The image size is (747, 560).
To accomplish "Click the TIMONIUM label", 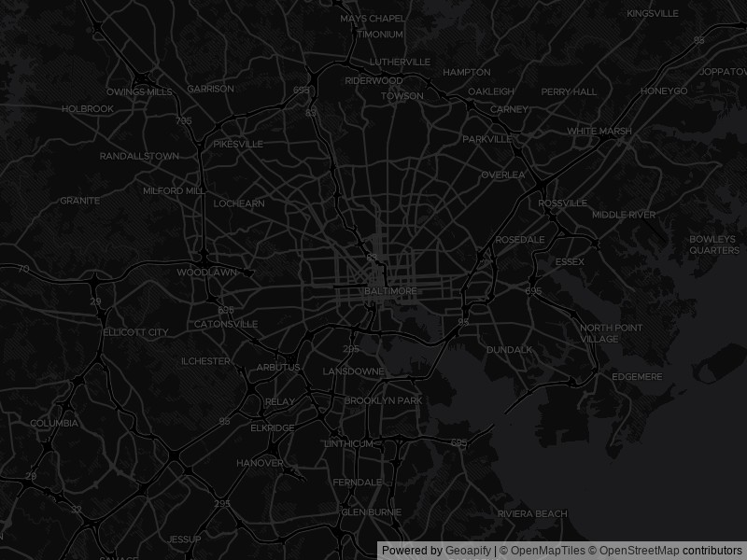I will coord(380,35).
